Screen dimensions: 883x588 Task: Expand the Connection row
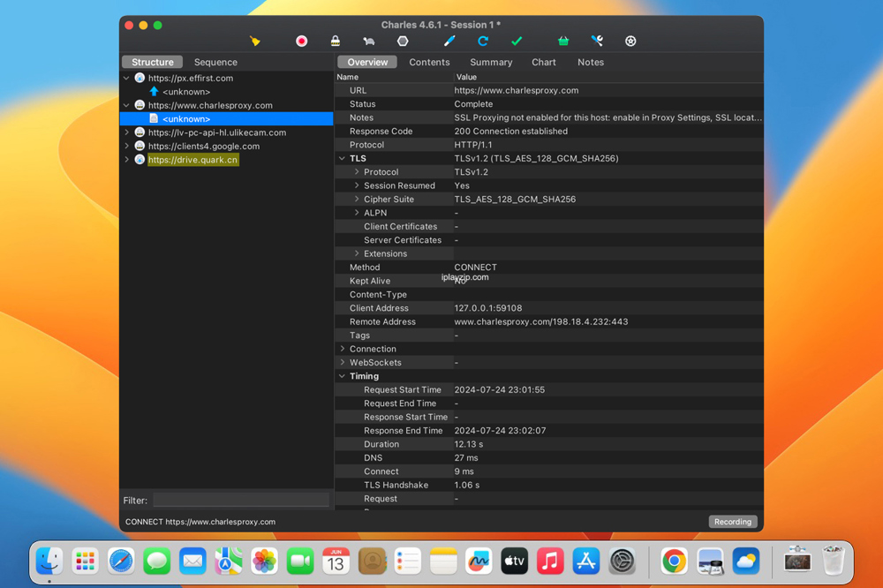pos(342,349)
